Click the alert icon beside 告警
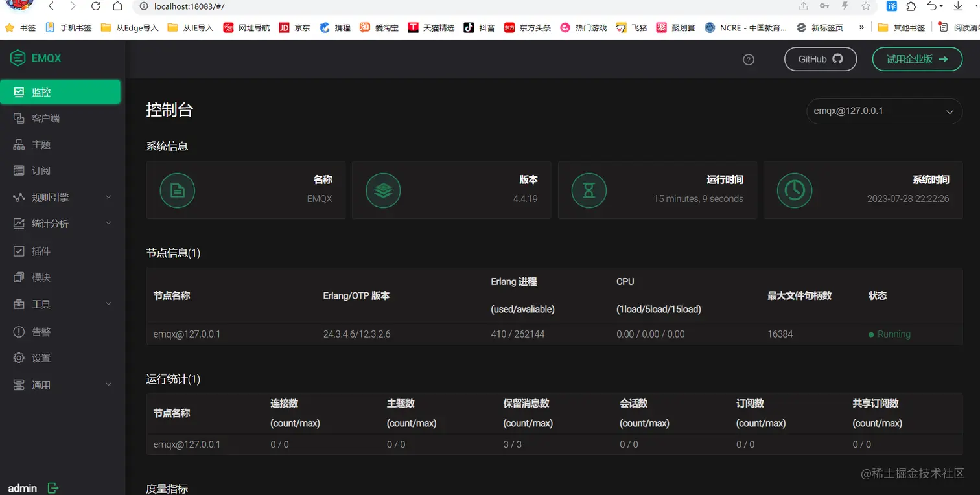The width and height of the screenshot is (980, 495). [19, 332]
